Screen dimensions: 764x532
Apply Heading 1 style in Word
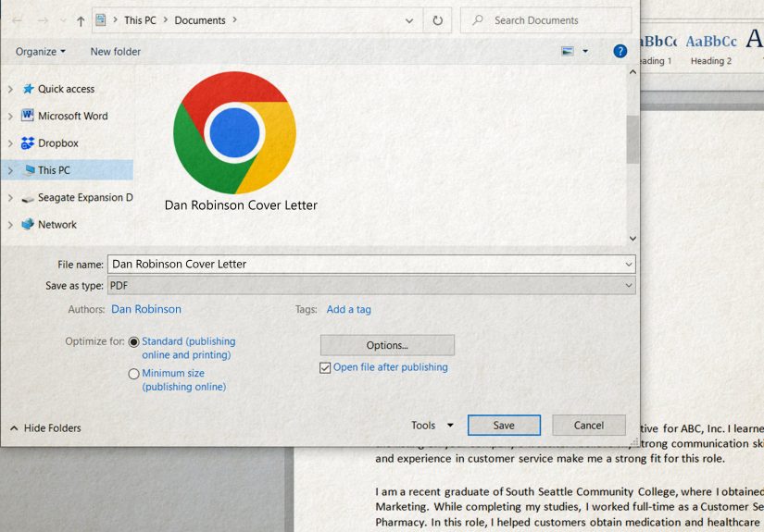pos(658,49)
